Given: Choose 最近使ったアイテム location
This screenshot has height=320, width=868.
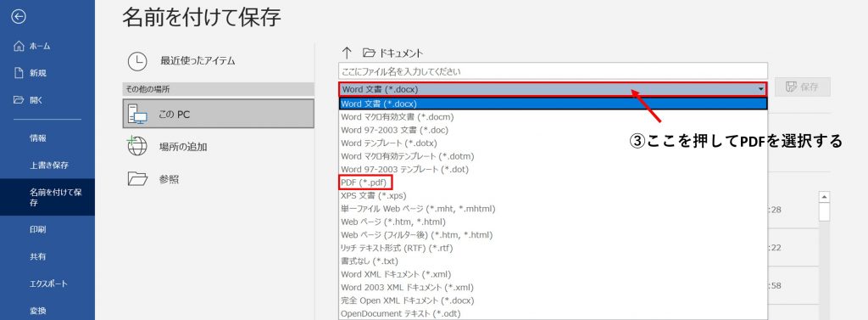Looking at the screenshot, I should [x=218, y=61].
